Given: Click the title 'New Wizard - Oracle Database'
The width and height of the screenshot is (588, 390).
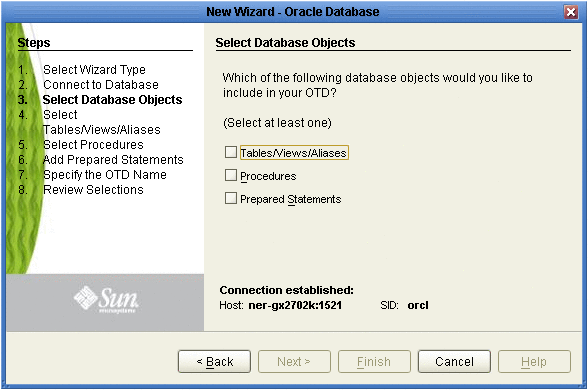Looking at the screenshot, I should click(x=293, y=12).
